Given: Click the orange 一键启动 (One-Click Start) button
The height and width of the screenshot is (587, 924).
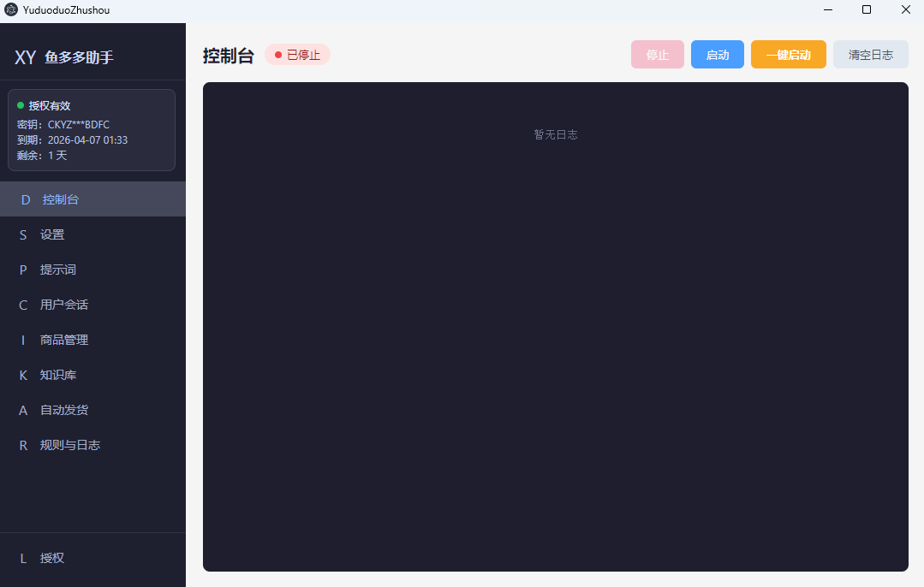Looking at the screenshot, I should click(x=788, y=54).
